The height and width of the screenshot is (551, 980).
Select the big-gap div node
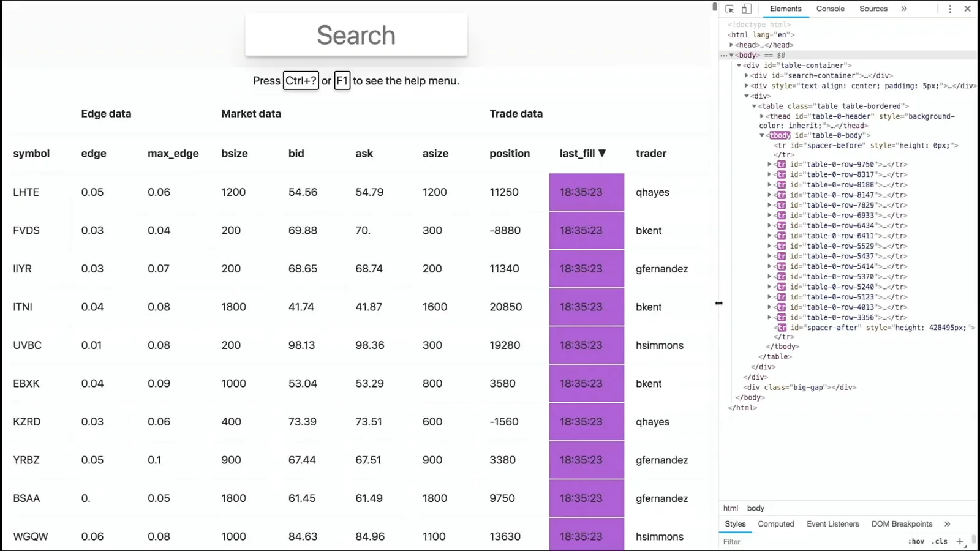click(x=799, y=388)
